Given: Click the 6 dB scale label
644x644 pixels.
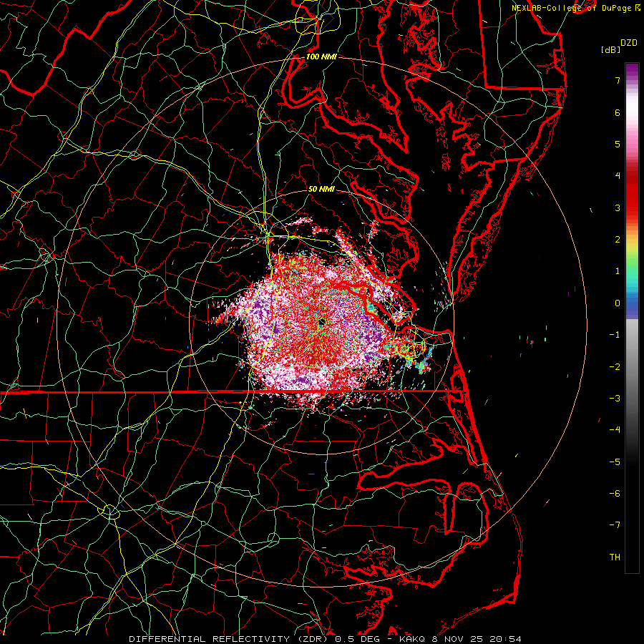Looking at the screenshot, I should click(x=618, y=112).
